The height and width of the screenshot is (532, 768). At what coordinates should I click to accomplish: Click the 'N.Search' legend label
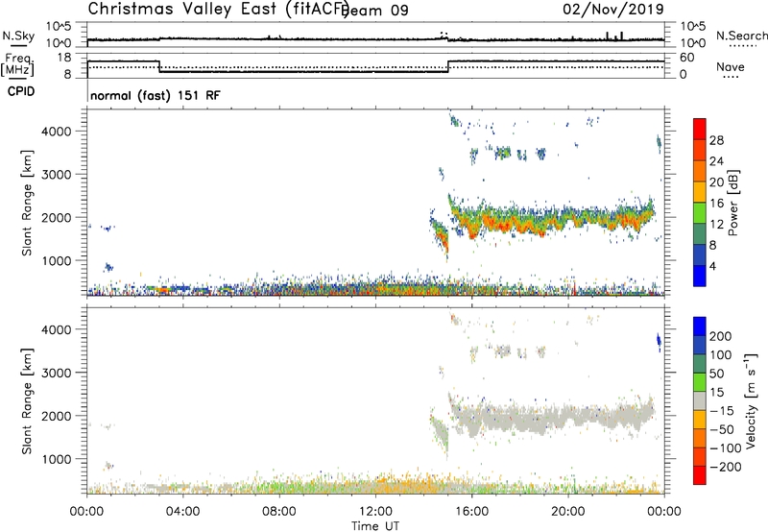pyautogui.click(x=741, y=36)
